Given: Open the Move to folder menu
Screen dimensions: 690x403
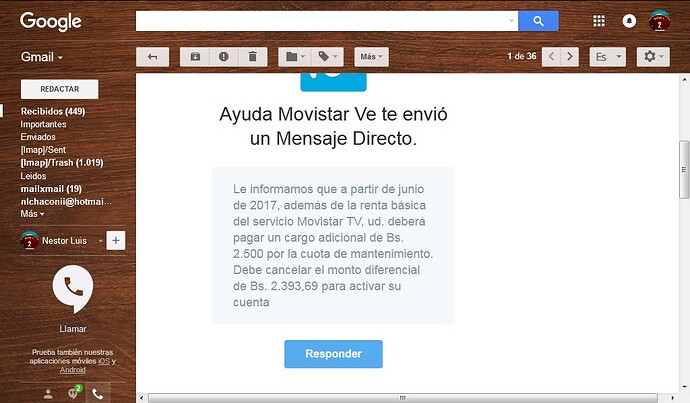Looking at the screenshot, I should coord(295,57).
